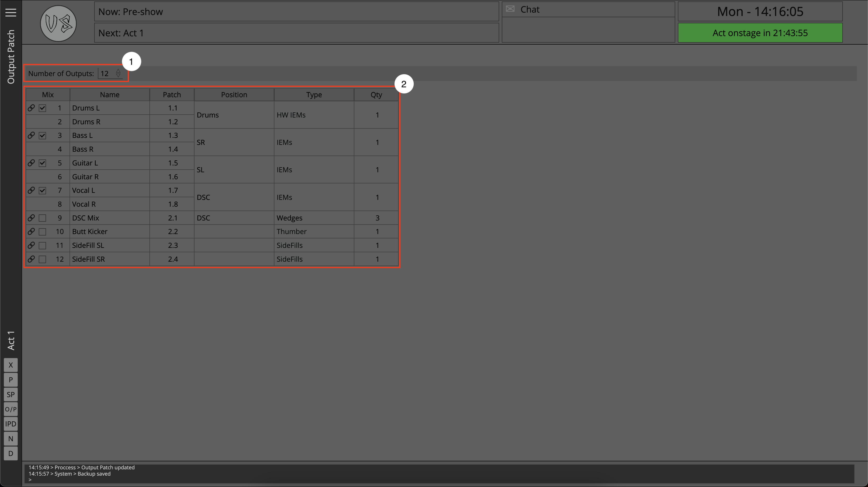
Task: Open the hamburger menu
Action: [x=11, y=12]
